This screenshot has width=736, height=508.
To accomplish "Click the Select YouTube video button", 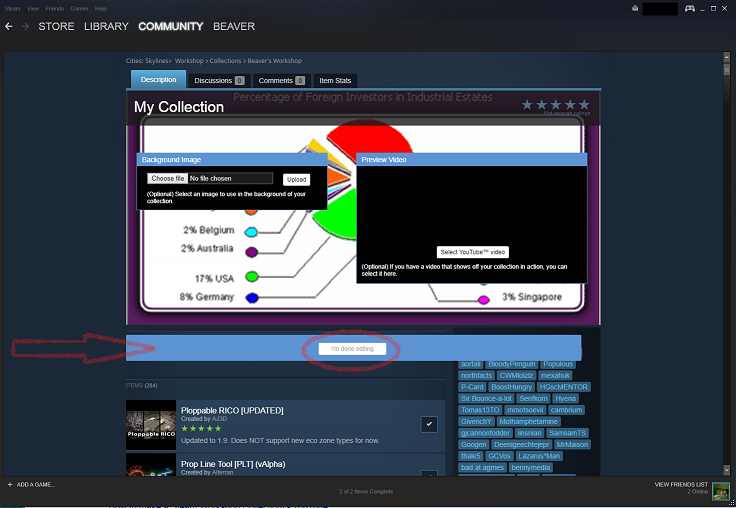I will [x=473, y=252].
